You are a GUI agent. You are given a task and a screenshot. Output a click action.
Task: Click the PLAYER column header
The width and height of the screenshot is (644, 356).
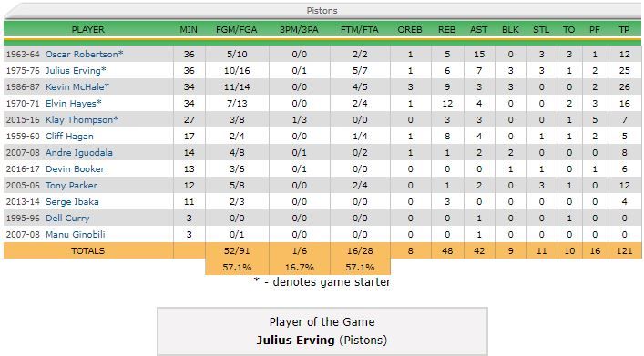point(87,29)
